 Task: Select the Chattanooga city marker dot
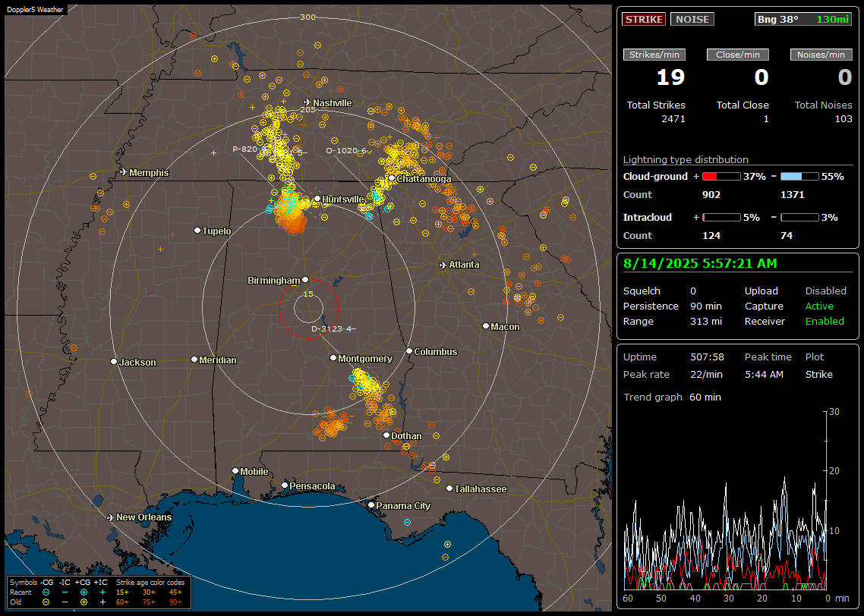392,178
